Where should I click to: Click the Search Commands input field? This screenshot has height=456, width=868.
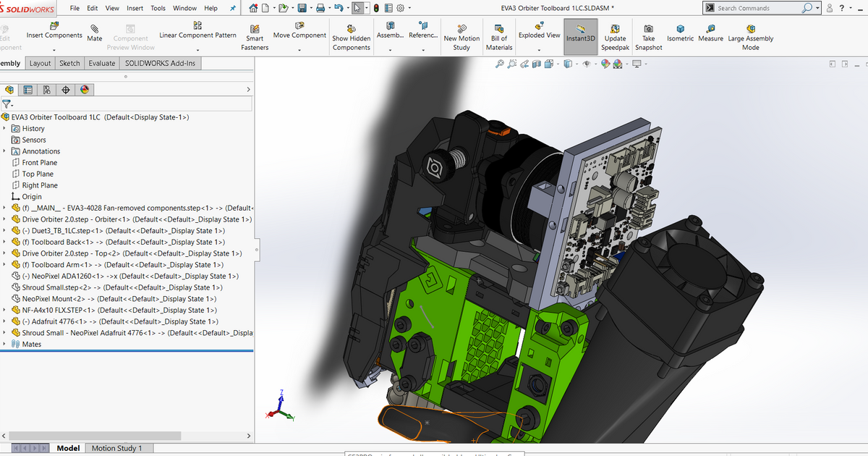[757, 9]
